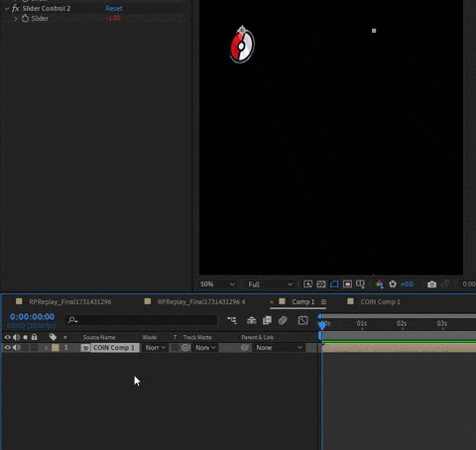Collapse the Slider Control 2 effect
The image size is (476, 450).
tap(7, 9)
